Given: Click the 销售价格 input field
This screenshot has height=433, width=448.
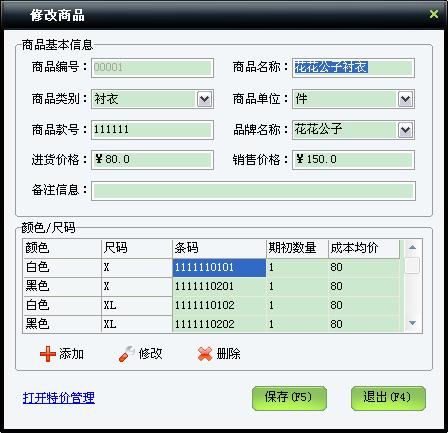Looking at the screenshot, I should 353,160.
